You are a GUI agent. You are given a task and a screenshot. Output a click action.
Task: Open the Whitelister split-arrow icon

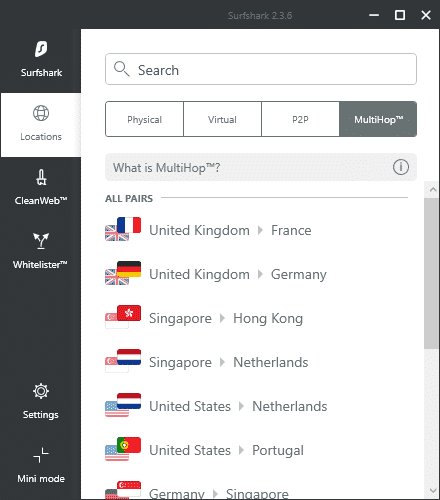pos(41,241)
